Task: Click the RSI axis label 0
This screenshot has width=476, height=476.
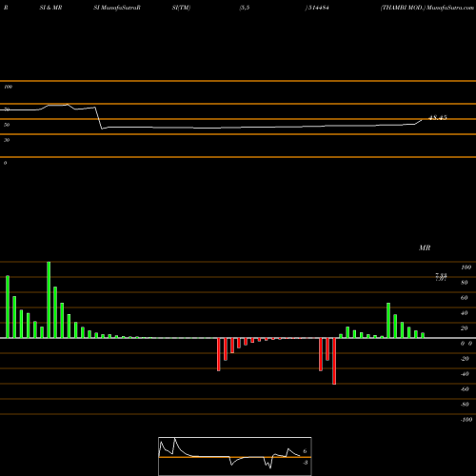Action: (5, 163)
